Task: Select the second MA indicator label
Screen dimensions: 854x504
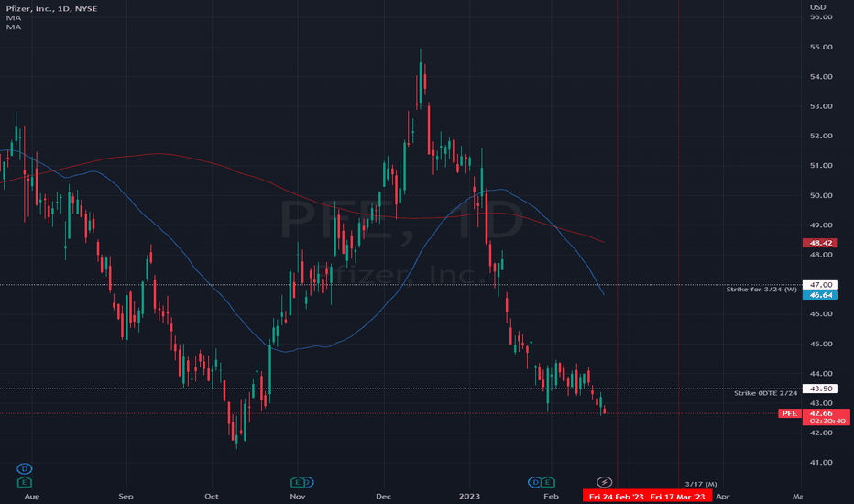Action: [14, 27]
